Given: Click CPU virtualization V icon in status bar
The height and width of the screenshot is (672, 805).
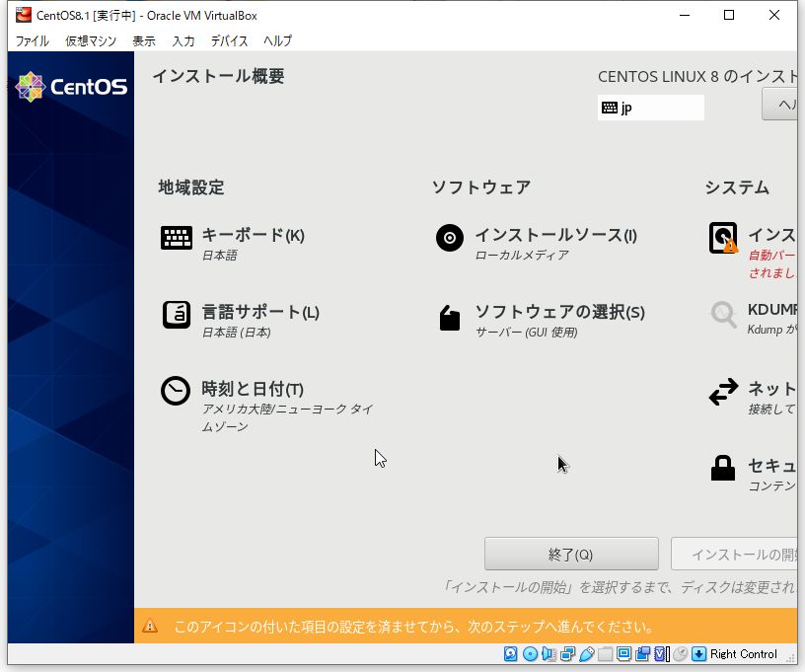Looking at the screenshot, I should [661, 653].
